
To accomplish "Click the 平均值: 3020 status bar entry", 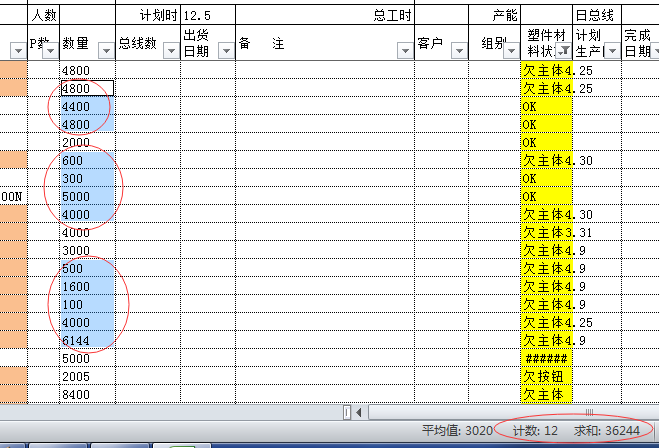I will pos(457,430).
